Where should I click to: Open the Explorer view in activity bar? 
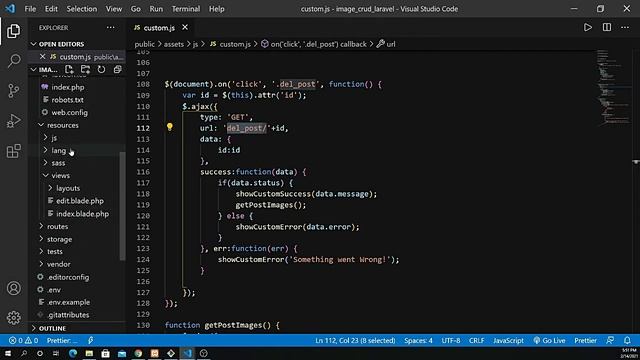(x=13, y=31)
